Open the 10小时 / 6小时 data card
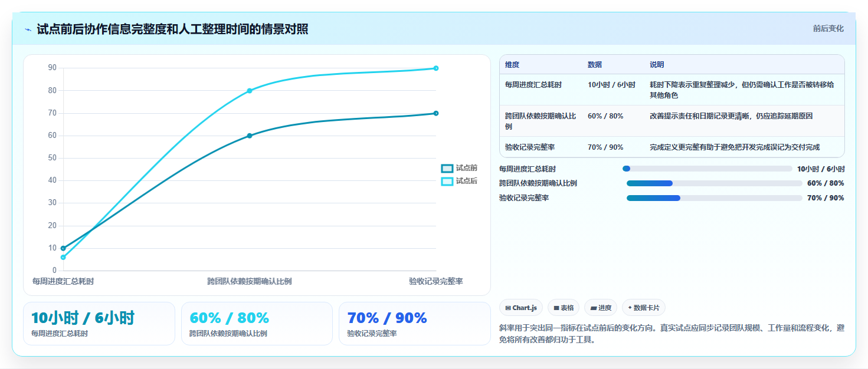The width and height of the screenshot is (868, 369). pyautogui.click(x=99, y=324)
